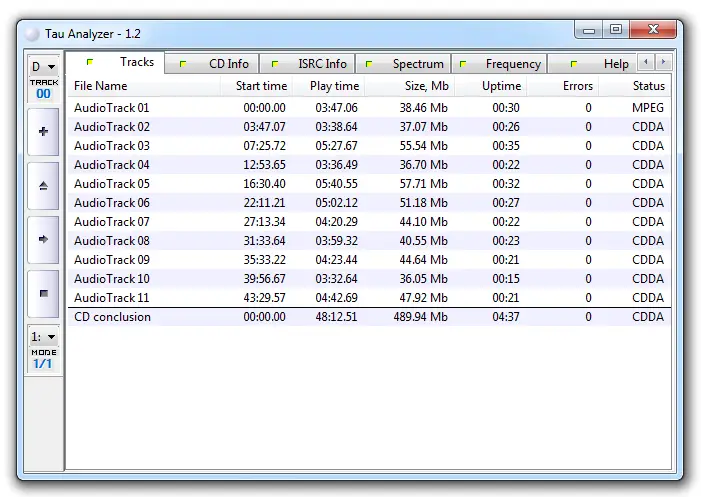Open the D drive dropdown
The width and height of the screenshot is (701, 497).
(x=43, y=67)
